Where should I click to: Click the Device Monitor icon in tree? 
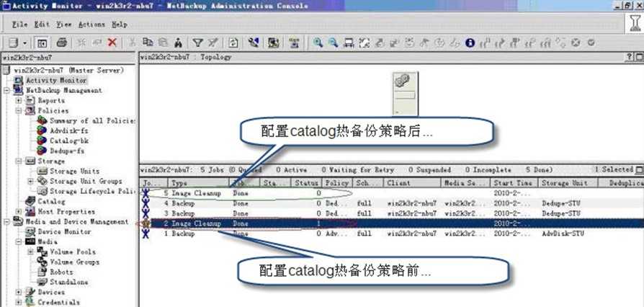click(30, 232)
